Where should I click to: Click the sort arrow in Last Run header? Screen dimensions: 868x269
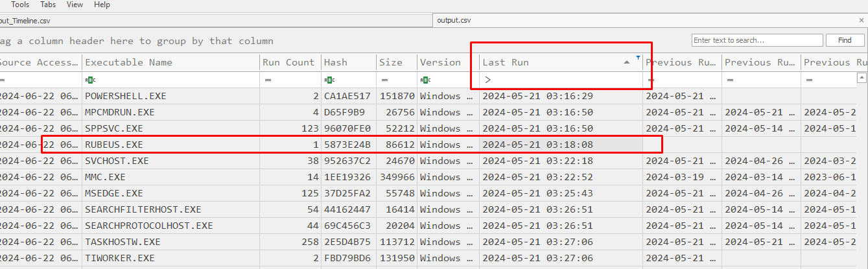click(627, 62)
